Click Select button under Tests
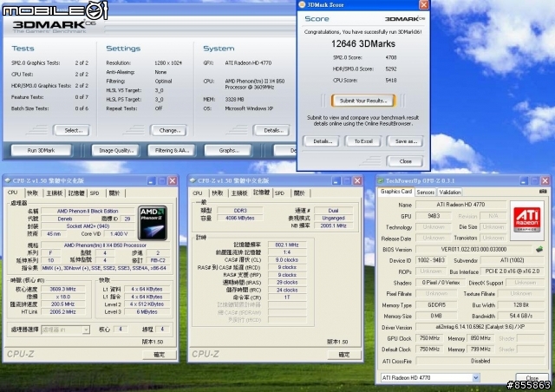The height and width of the screenshot is (392, 555). [x=71, y=130]
